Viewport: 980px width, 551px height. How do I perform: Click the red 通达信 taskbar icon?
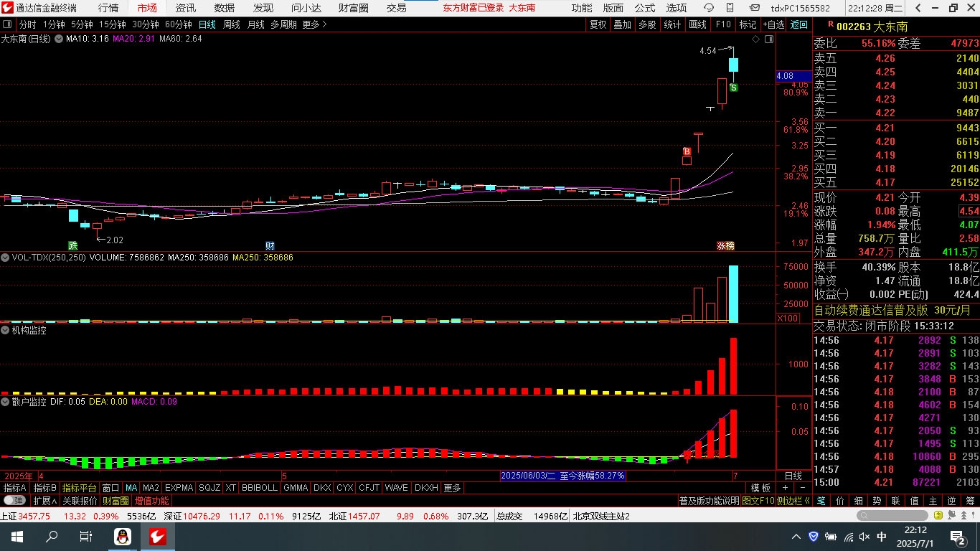[158, 537]
